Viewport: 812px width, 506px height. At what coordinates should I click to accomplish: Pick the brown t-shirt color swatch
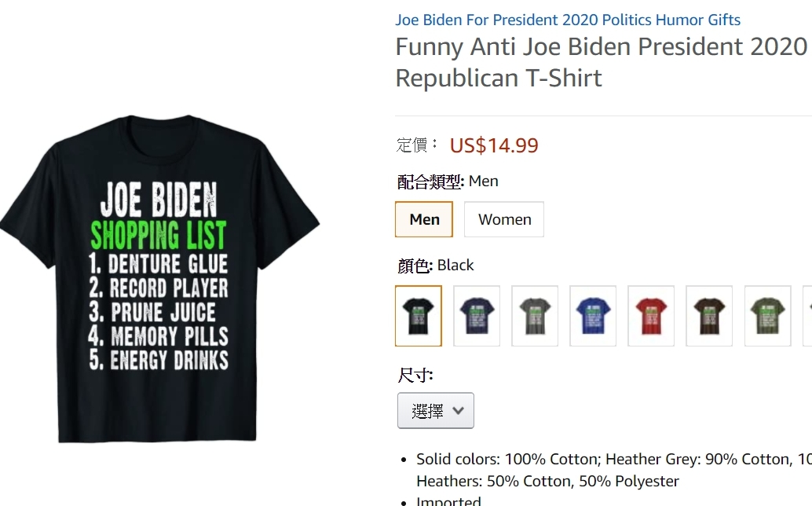709,316
